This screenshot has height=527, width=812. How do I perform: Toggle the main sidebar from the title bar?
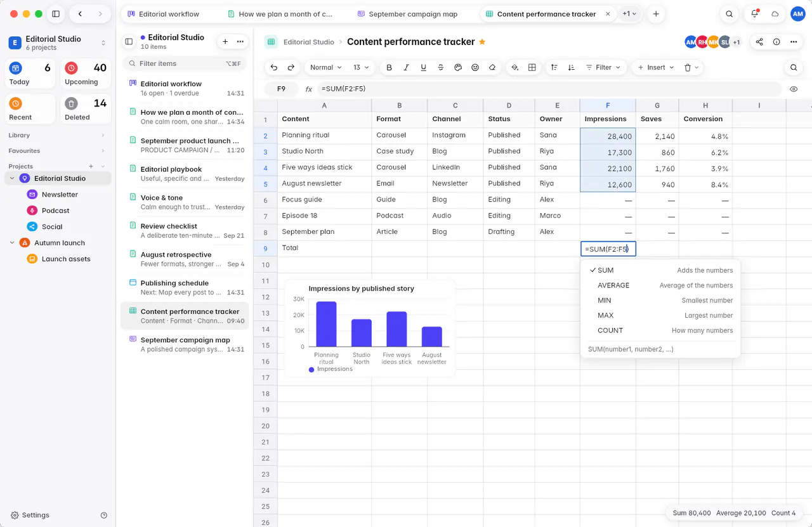(x=56, y=14)
